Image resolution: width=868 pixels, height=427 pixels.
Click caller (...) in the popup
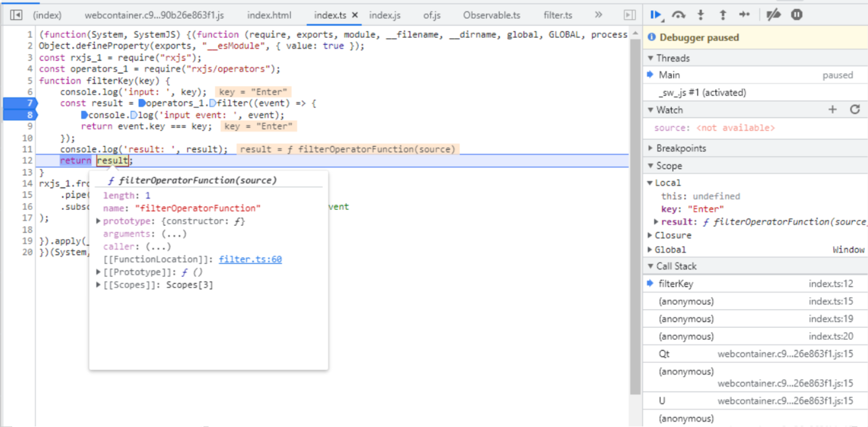pyautogui.click(x=137, y=247)
